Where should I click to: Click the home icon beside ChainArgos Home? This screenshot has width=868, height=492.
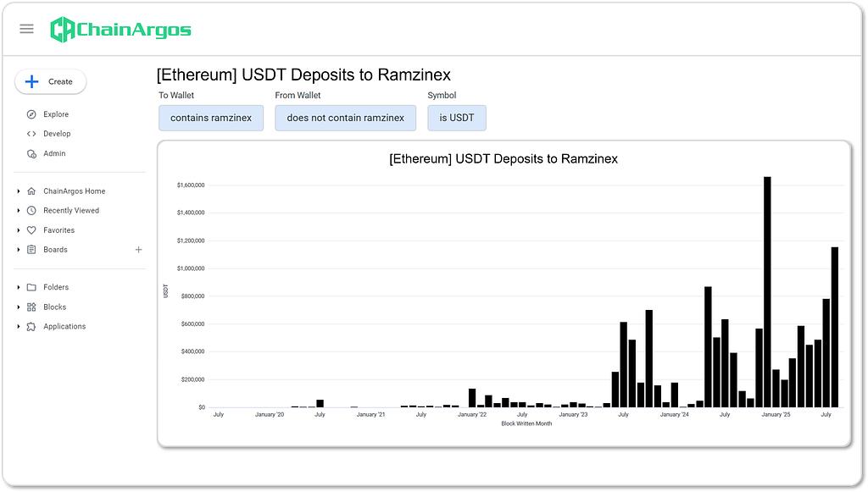31,191
